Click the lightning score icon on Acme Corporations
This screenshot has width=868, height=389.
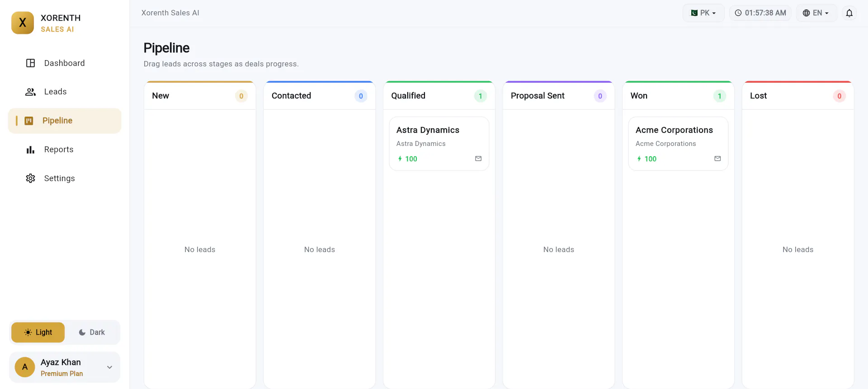click(639, 159)
